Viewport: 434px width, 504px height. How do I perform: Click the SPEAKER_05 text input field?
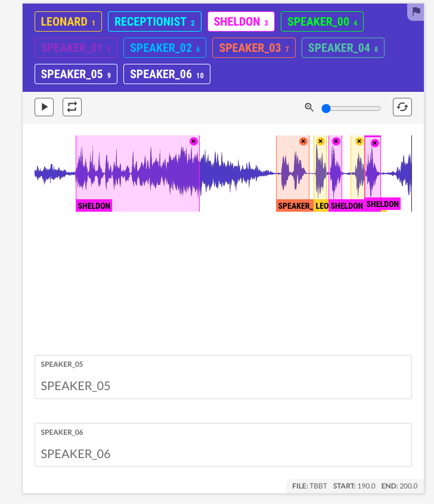pyautogui.click(x=224, y=377)
